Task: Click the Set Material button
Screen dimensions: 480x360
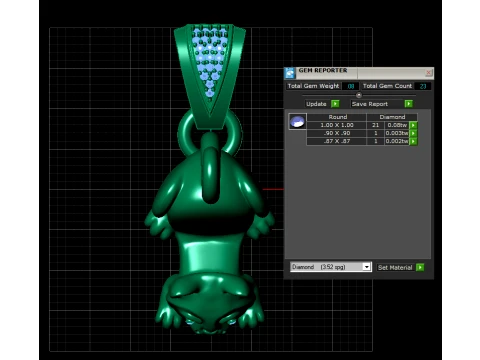Action: click(x=396, y=267)
